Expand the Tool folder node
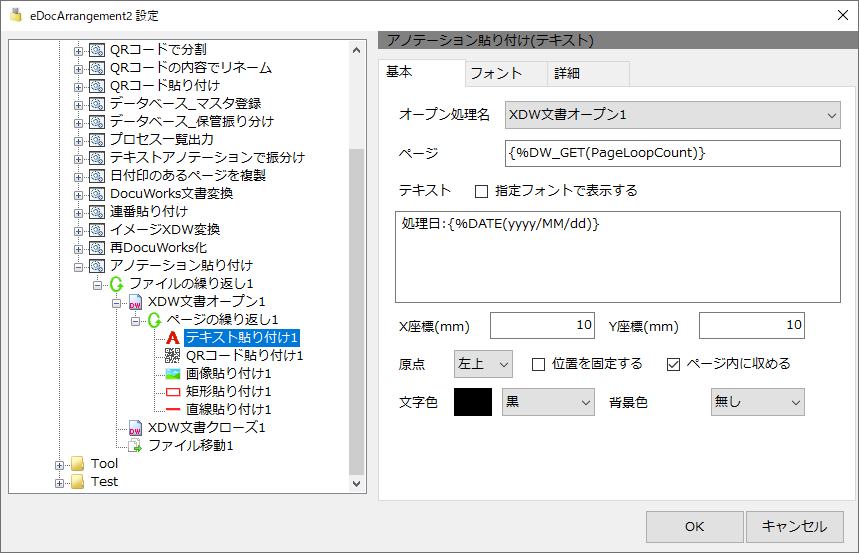Viewport: 859px width, 553px height. tap(59, 465)
